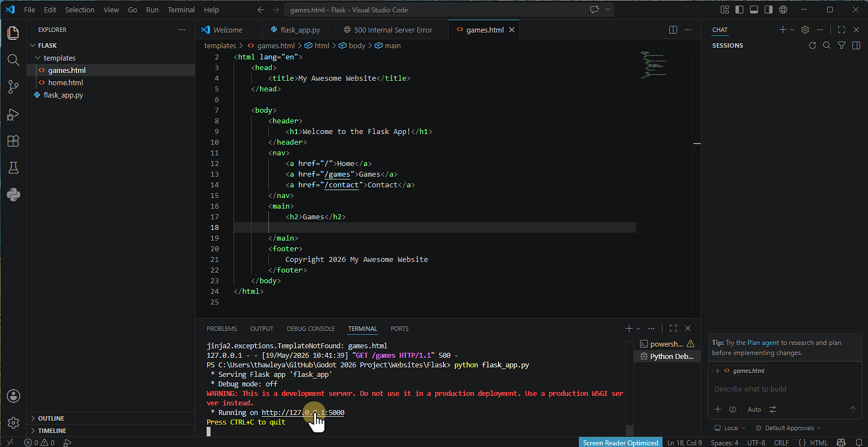Toggle the Secondary Side Bar
This screenshot has height=447, width=868.
coord(769,10)
